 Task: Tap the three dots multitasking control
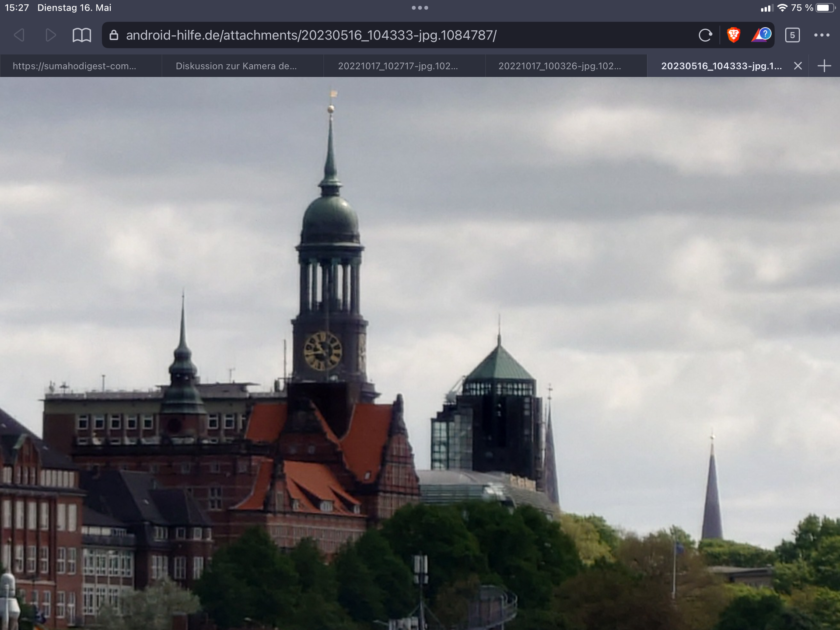(x=420, y=8)
